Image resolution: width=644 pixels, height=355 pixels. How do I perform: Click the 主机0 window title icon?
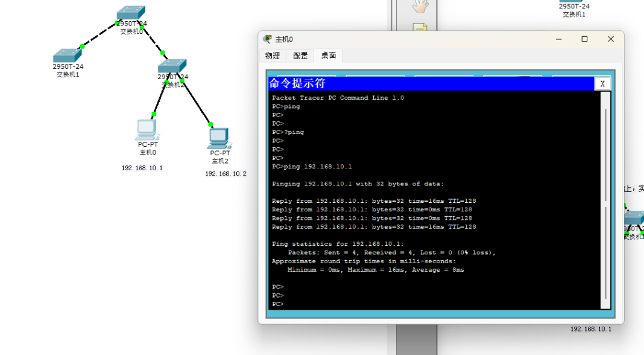[x=267, y=39]
